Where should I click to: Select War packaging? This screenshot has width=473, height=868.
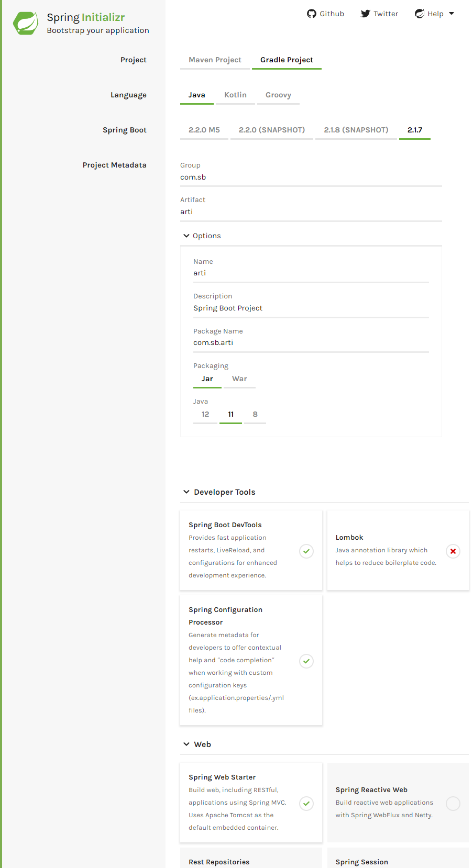[x=239, y=379]
